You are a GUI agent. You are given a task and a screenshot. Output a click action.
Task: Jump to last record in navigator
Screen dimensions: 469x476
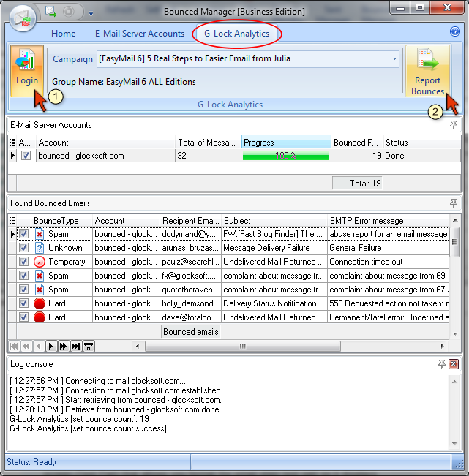[75, 346]
